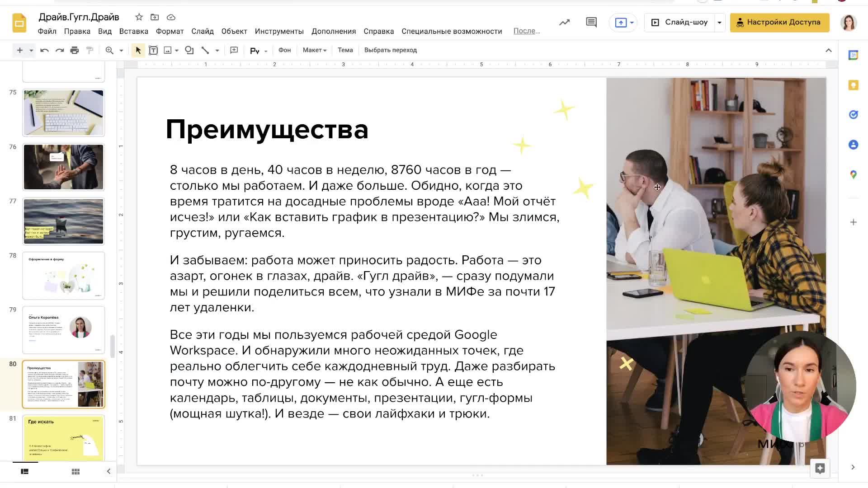Screen dimensions: 868x488
Task: Open the Формат menu
Action: coord(170,31)
